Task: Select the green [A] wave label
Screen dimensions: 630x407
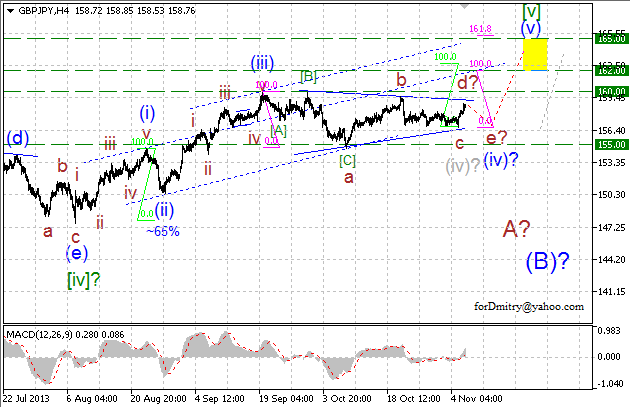Action: pyautogui.click(x=278, y=131)
